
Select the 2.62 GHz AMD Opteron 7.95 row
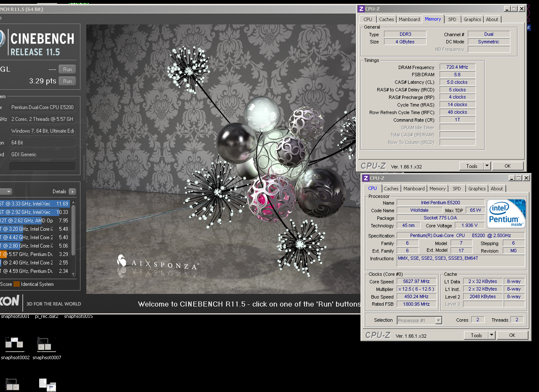[x=35, y=221]
